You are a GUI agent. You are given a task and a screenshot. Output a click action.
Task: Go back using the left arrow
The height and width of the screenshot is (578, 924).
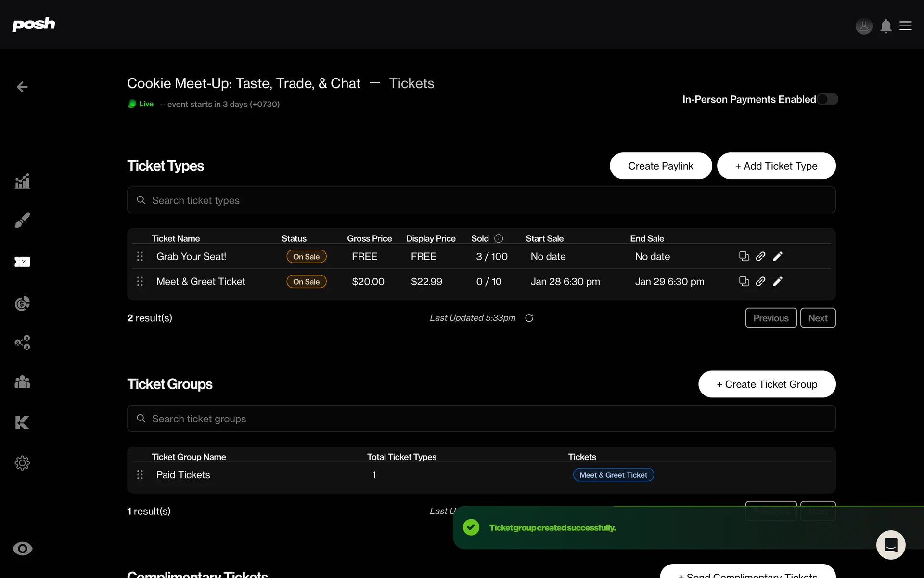[22, 87]
